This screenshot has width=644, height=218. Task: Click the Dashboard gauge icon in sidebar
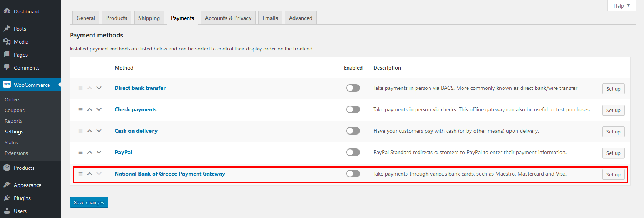(x=7, y=11)
